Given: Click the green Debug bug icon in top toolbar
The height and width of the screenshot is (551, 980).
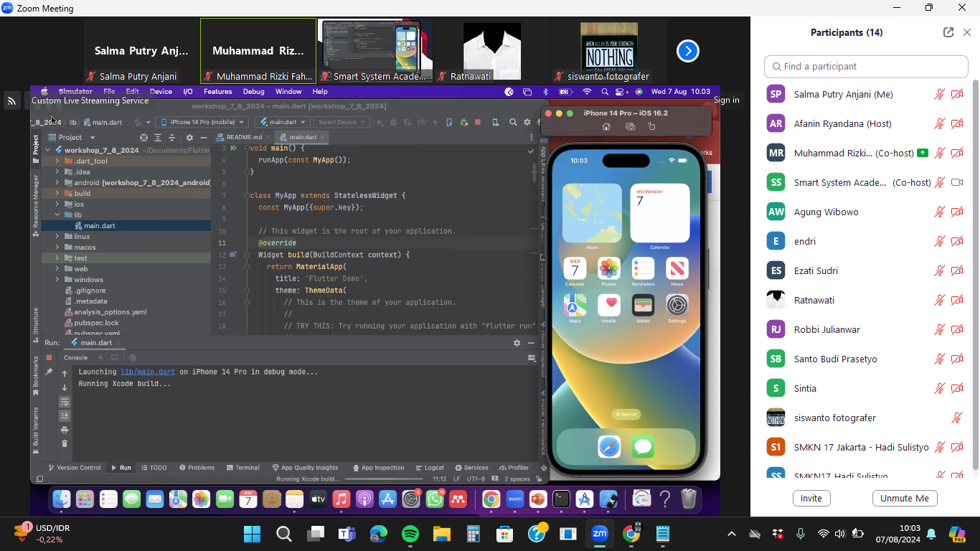Looking at the screenshot, I should point(463,122).
